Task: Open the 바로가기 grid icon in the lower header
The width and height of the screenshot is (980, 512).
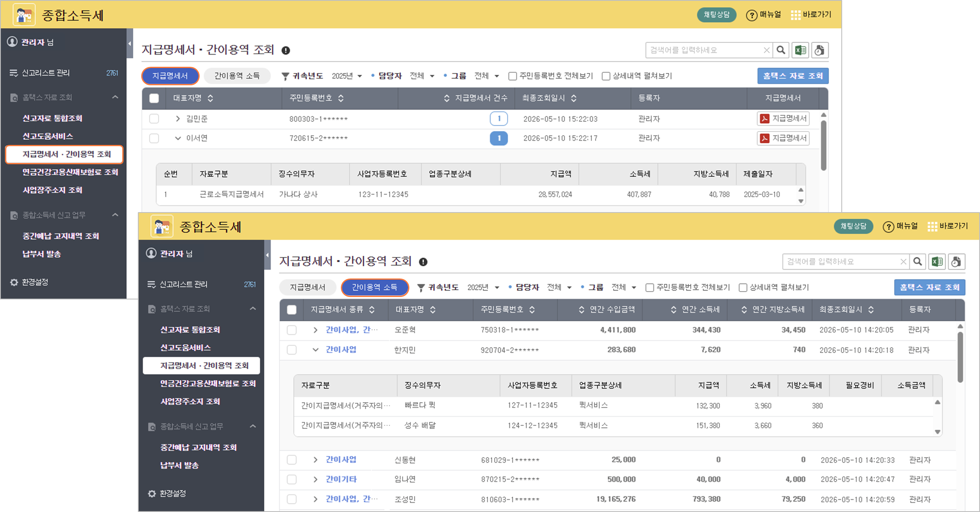Action: pos(932,226)
